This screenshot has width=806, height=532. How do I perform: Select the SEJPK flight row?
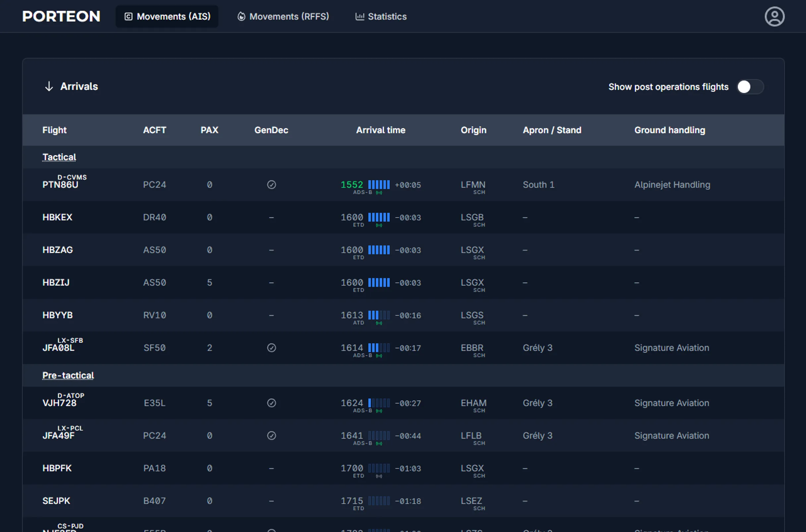(x=56, y=501)
